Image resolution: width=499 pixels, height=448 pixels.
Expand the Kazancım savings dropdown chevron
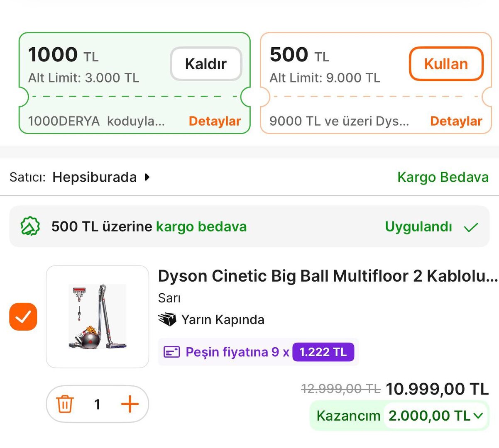(x=478, y=415)
